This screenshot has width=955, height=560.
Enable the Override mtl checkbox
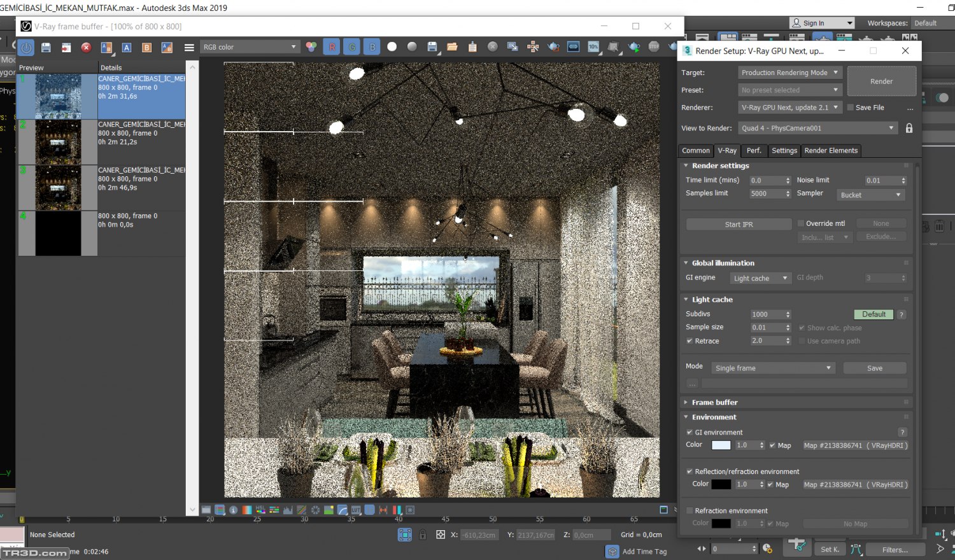pos(801,223)
